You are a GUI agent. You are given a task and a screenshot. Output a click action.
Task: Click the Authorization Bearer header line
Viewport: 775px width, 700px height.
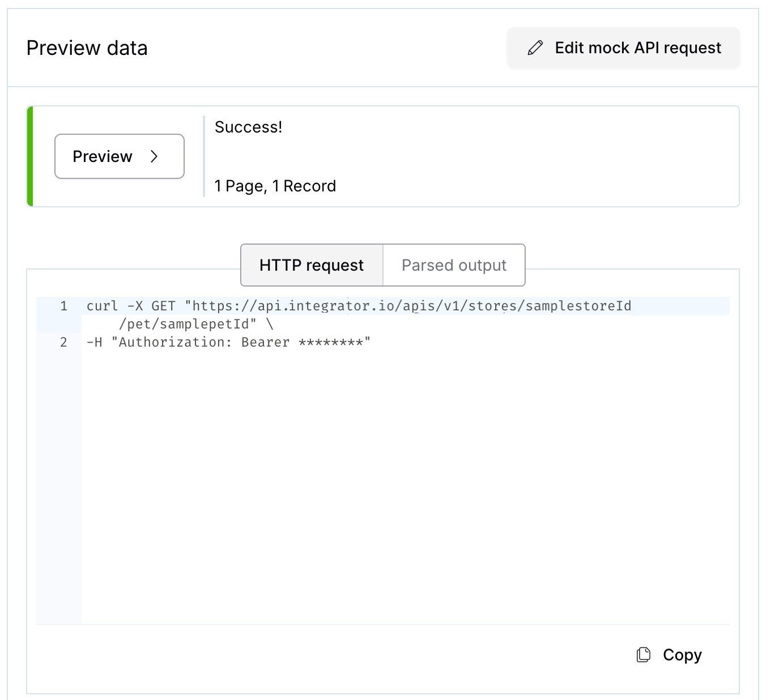187,342
